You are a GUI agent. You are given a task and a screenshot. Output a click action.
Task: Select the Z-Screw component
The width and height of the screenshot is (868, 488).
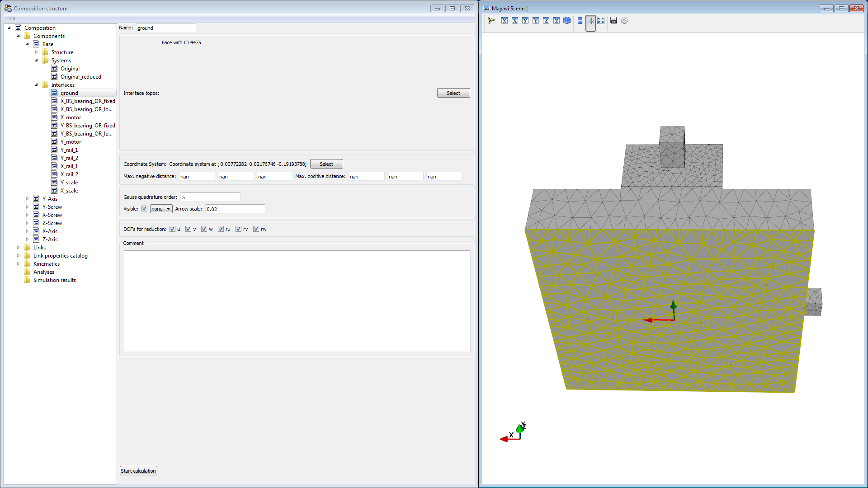(x=52, y=223)
